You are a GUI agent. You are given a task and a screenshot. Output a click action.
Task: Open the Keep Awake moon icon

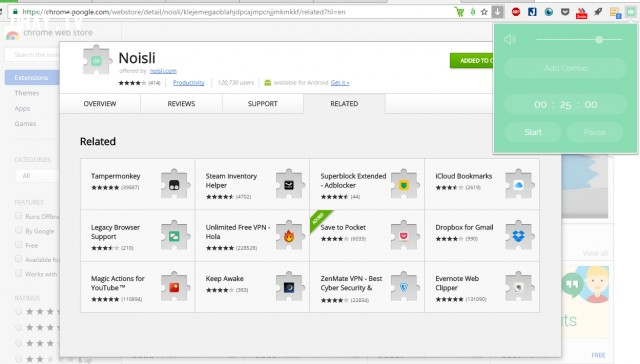click(x=289, y=287)
